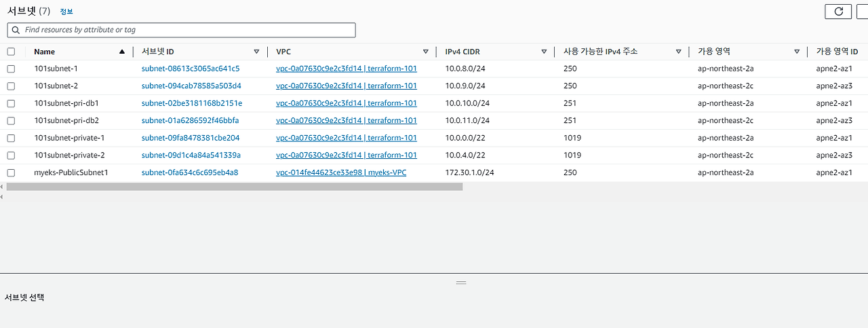Screen dimensions: 868x328
Task: Click the 251 address count for 101subnet-pri-db1
Action: 570,103
